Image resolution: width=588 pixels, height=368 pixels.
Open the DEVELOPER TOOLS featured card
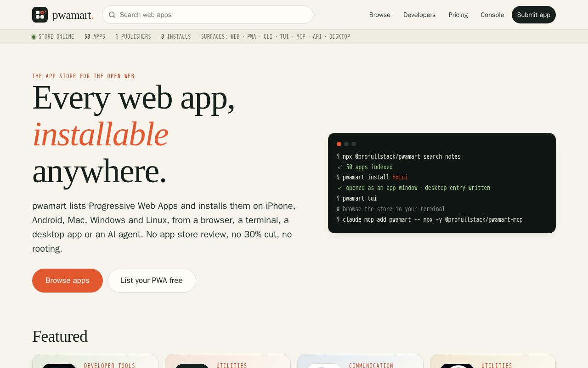(95, 361)
